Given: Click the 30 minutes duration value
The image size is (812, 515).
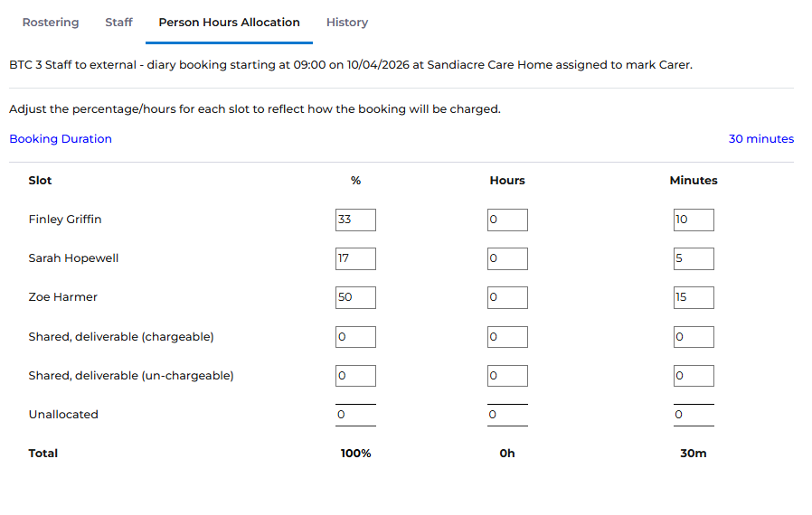Looking at the screenshot, I should [760, 139].
